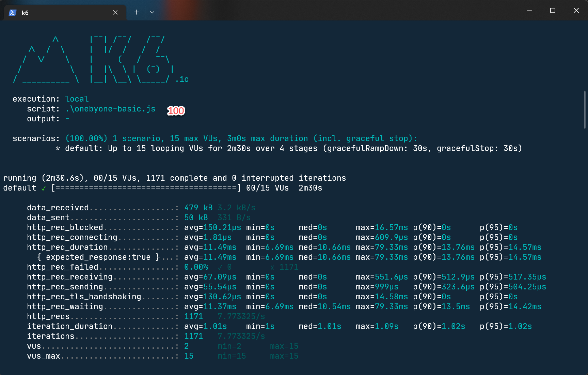The height and width of the screenshot is (375, 588).
Task: Click the green check mark next to default
Action: [44, 188]
